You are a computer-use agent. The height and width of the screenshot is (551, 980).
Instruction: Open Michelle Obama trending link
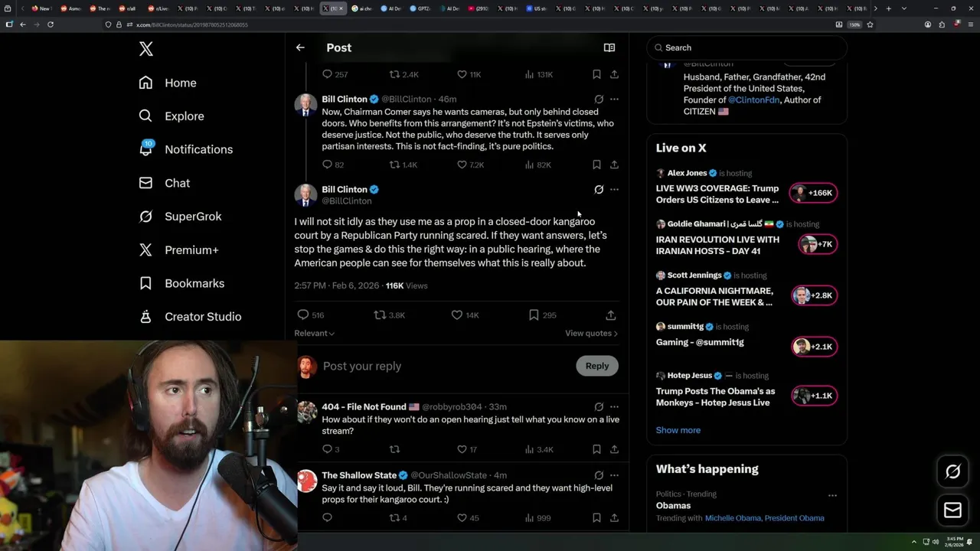pos(733,518)
